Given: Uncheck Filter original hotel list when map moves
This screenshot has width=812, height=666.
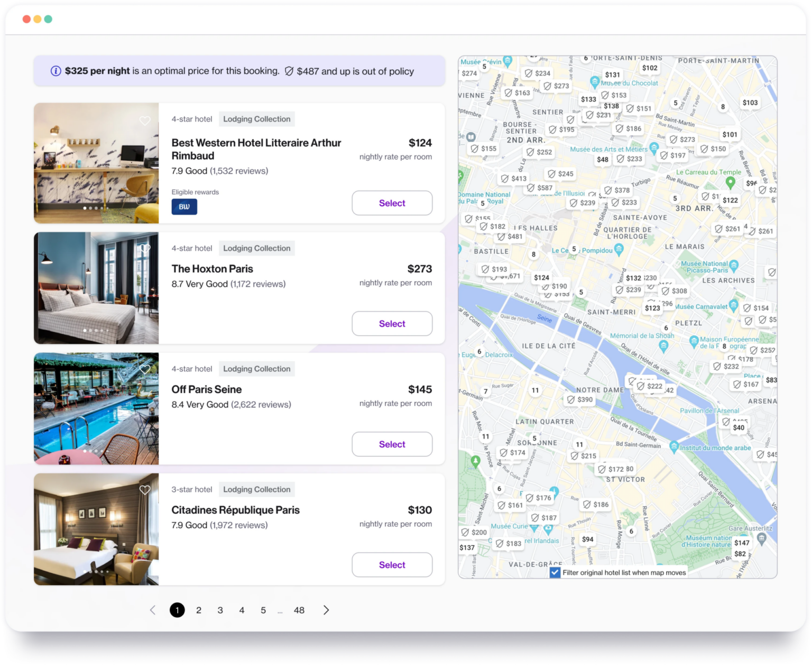Looking at the screenshot, I should coord(555,572).
